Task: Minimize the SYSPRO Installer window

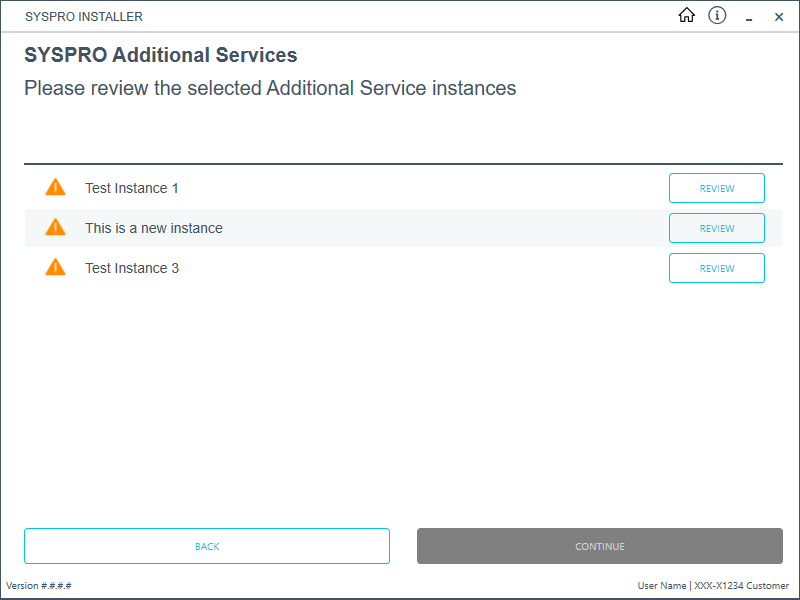Action: 749,17
